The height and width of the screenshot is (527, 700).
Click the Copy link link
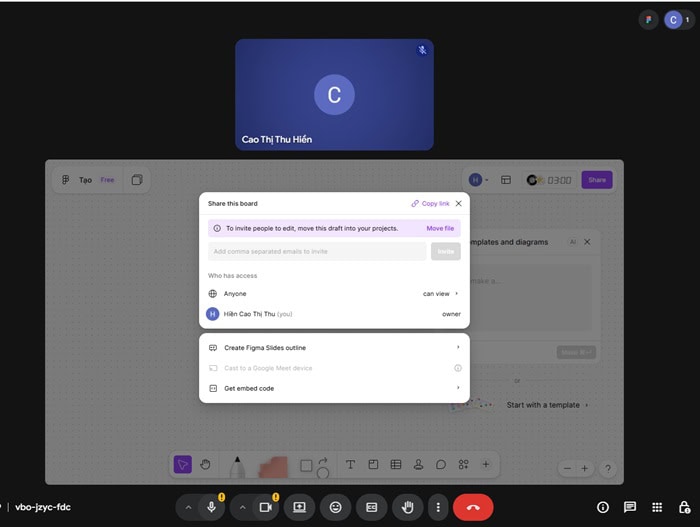tap(431, 203)
